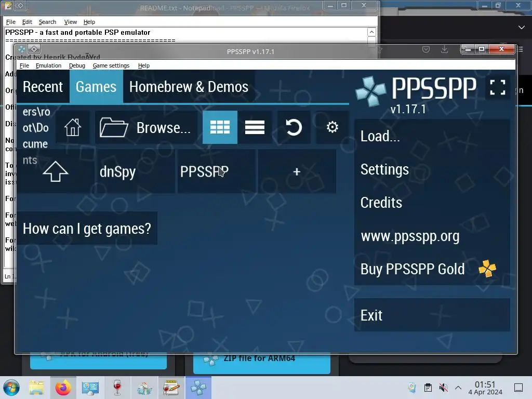This screenshot has height=399, width=532.
Task: Click Buy PPSSPP Gold
Action: (x=432, y=269)
